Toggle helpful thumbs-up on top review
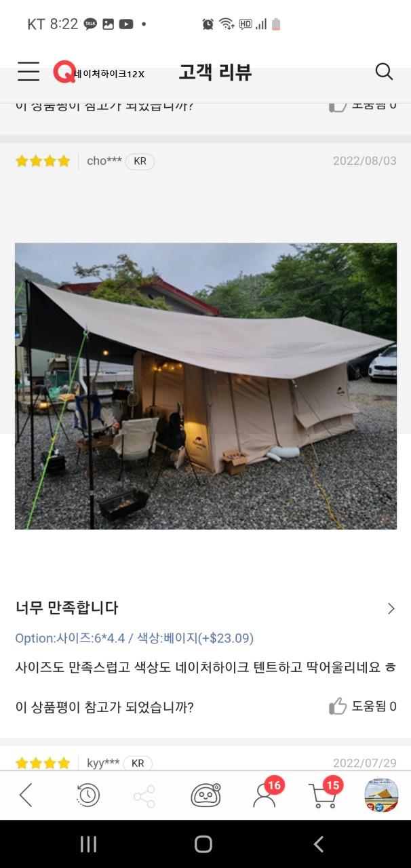Screen dimensions: 411x868 tap(363, 106)
